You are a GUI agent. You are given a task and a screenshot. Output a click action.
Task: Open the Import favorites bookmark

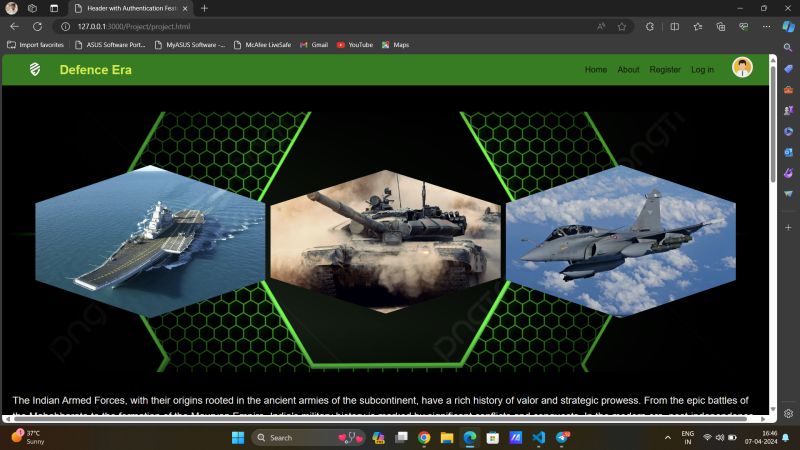[x=36, y=45]
